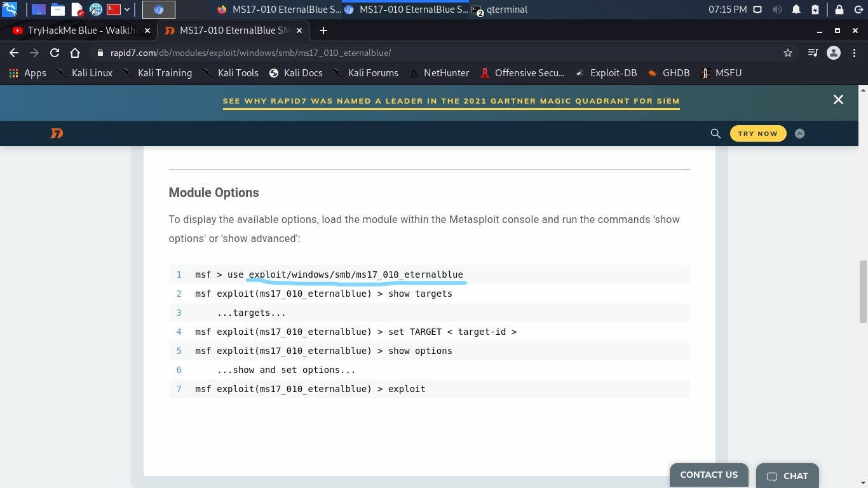Image resolution: width=868 pixels, height=488 pixels.
Task: Close the MS17-010 EternalBlue browser tab
Action: pos(299,30)
